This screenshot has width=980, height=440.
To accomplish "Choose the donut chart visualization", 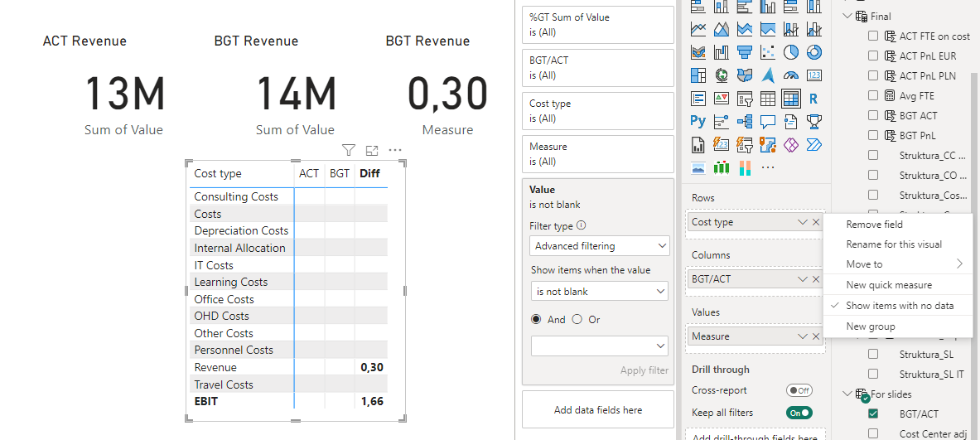I will click(x=813, y=52).
